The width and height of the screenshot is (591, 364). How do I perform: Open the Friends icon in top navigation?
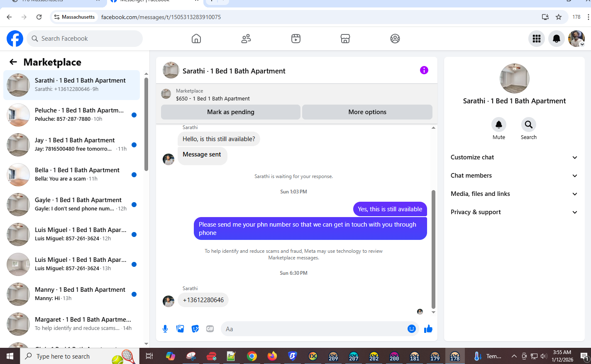coord(246,39)
